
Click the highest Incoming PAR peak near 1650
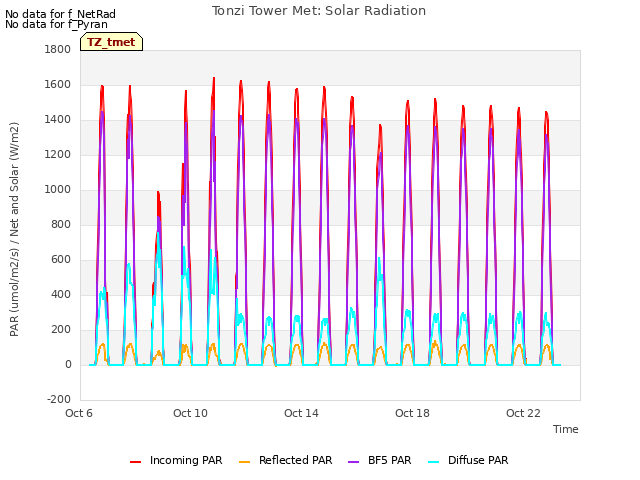pyautogui.click(x=214, y=78)
